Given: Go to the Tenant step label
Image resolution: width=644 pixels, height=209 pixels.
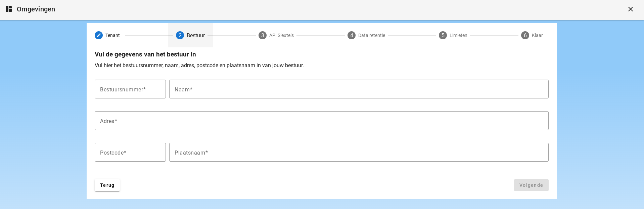Looking at the screenshot, I should coord(112,35).
